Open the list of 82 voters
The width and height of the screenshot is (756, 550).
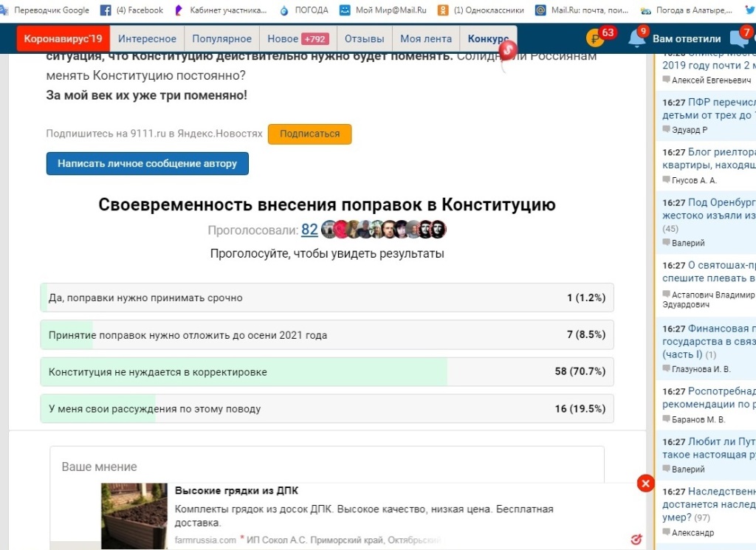pos(309,230)
